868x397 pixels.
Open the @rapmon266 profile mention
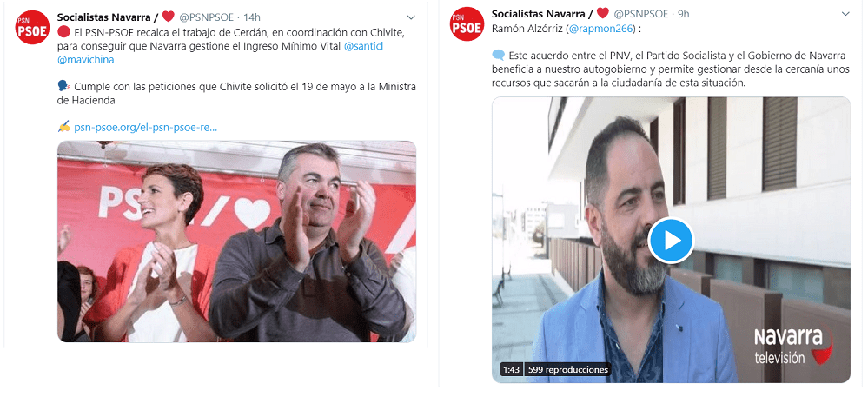pyautogui.click(x=600, y=29)
